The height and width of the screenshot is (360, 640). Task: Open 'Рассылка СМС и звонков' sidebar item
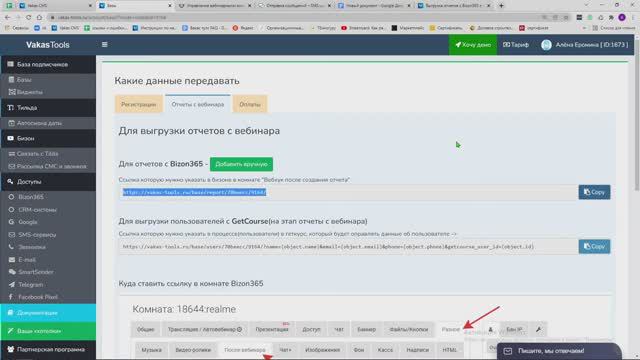tap(48, 166)
